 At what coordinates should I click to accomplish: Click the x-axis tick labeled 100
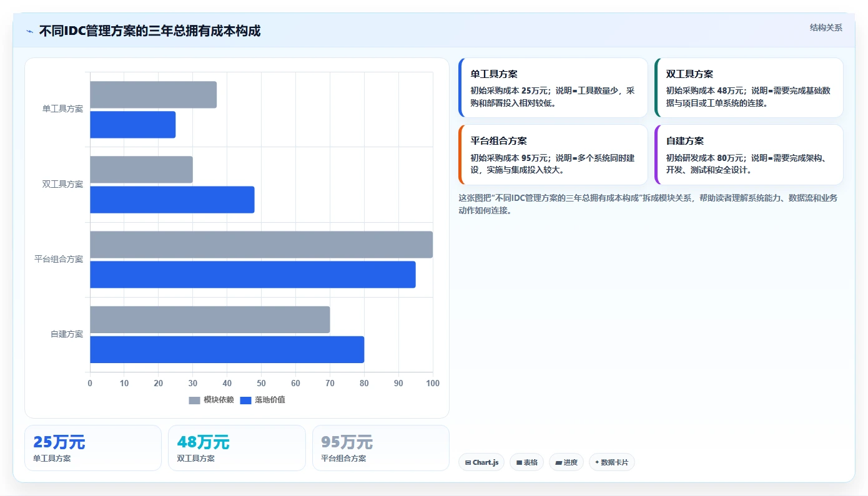[x=432, y=383]
